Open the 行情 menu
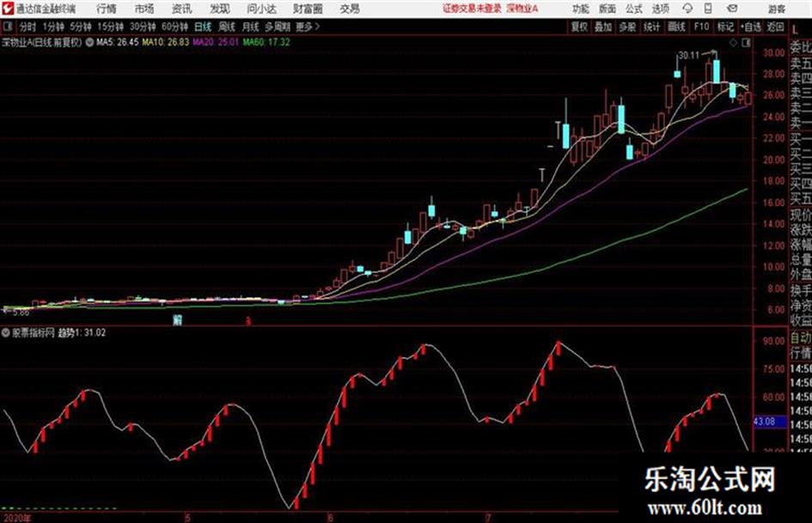Viewport: 812px width, 523px height. [107, 9]
